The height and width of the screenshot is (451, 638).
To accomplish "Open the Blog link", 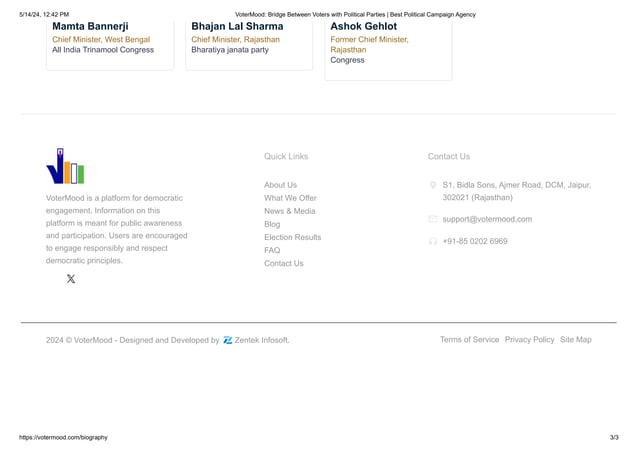I will (272, 224).
